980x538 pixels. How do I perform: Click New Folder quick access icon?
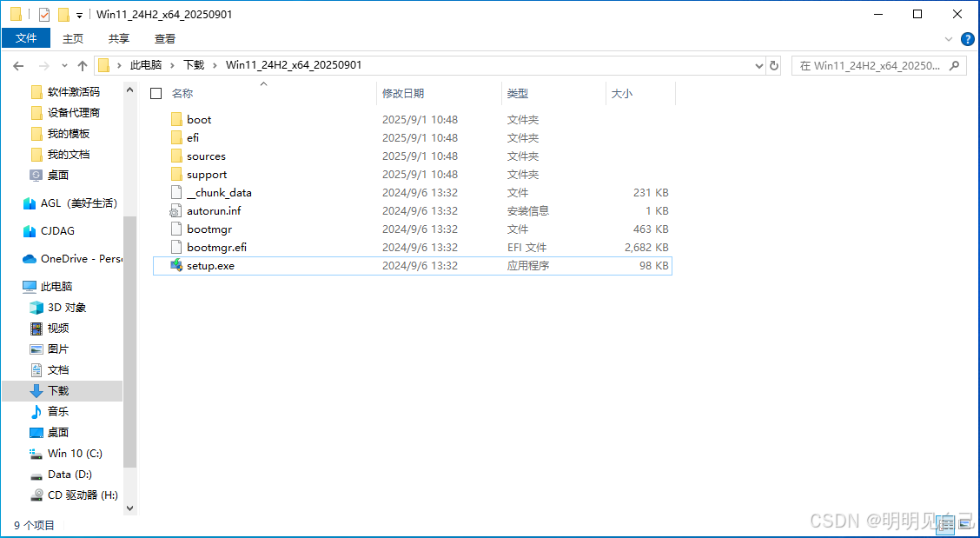(63, 14)
